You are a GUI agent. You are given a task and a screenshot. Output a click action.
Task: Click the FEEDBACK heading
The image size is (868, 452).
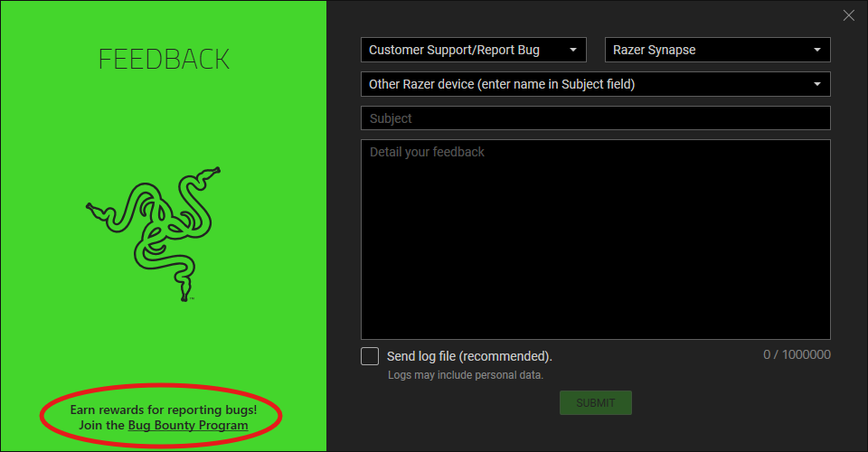click(164, 59)
